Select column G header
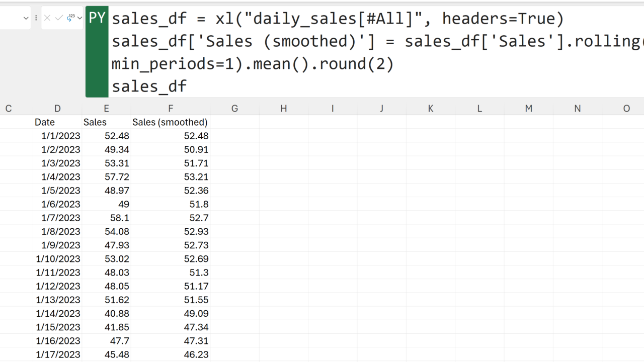Viewport: 644px width, 362px height. coord(234,109)
